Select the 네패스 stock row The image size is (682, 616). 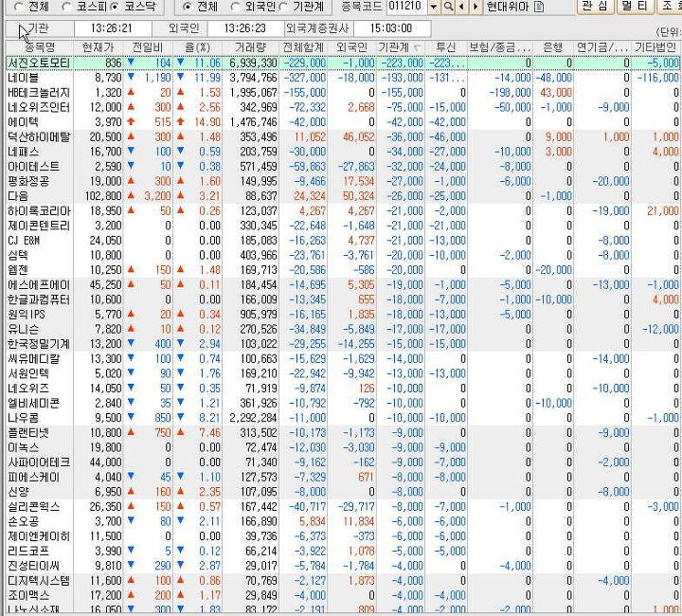click(343, 152)
